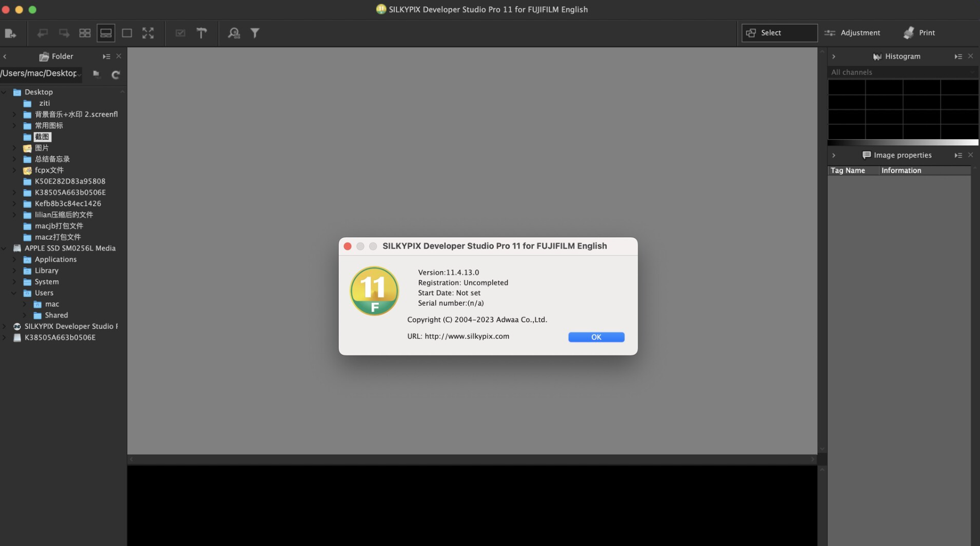Click OK in the about dialog
Viewport: 980px width, 546px height.
point(596,337)
